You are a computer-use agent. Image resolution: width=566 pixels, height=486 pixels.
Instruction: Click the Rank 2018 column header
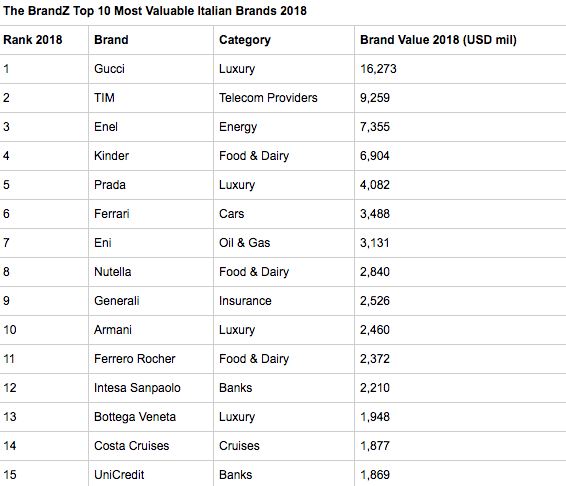(x=33, y=40)
